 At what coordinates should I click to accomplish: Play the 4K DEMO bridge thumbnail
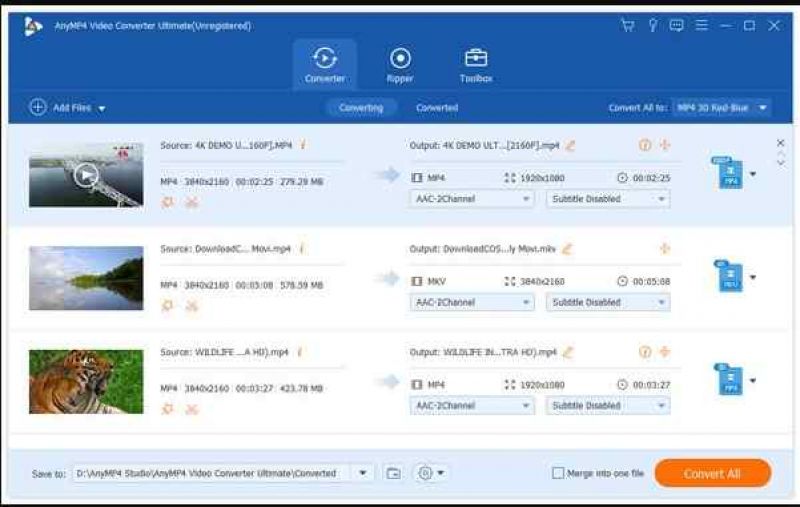click(86, 175)
